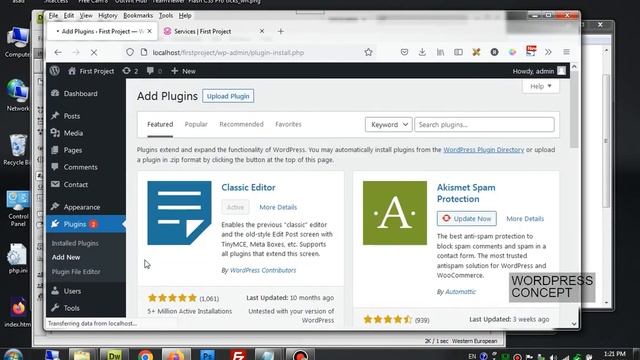
Task: Click the page vertical scrollbar thumb
Action: pyautogui.click(x=574, y=109)
